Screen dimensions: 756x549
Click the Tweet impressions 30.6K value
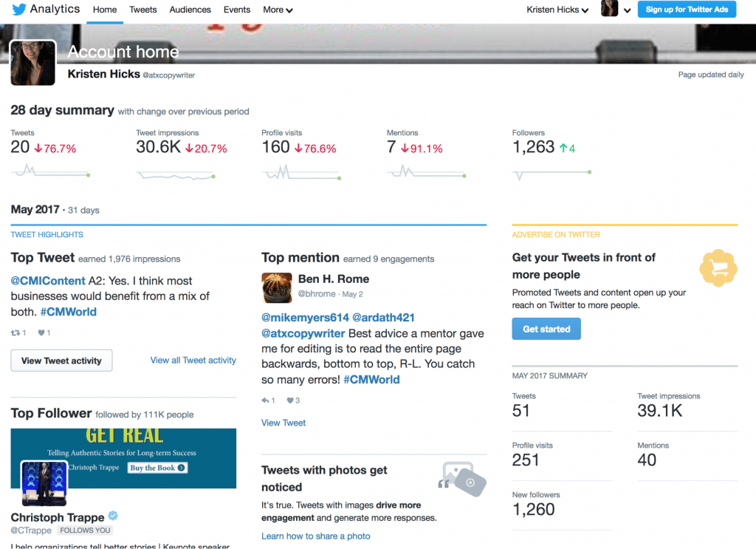pyautogui.click(x=158, y=146)
